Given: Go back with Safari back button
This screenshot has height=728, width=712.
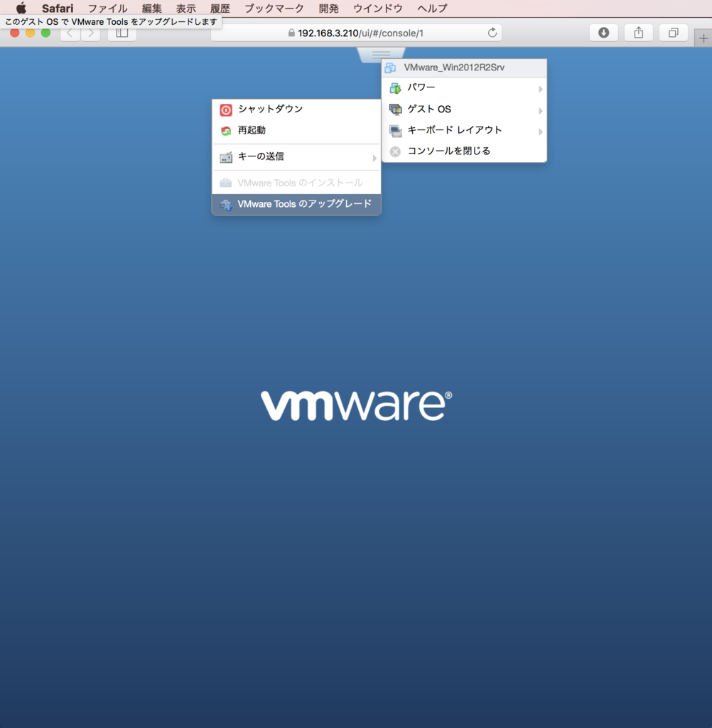Looking at the screenshot, I should (70, 33).
